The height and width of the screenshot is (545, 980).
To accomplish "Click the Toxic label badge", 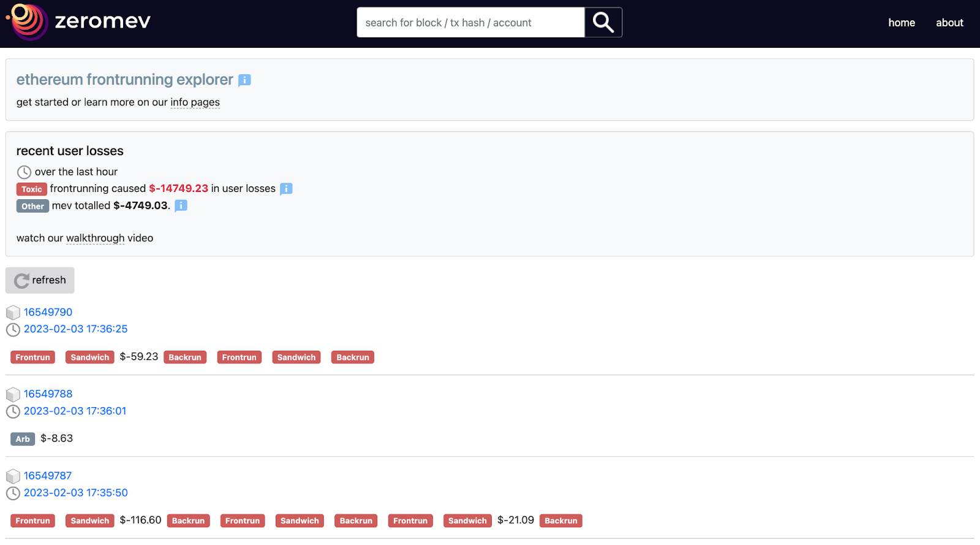I will 32,189.
